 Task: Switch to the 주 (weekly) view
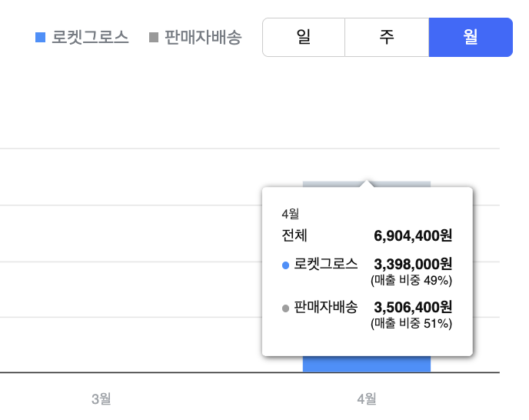[x=386, y=37]
